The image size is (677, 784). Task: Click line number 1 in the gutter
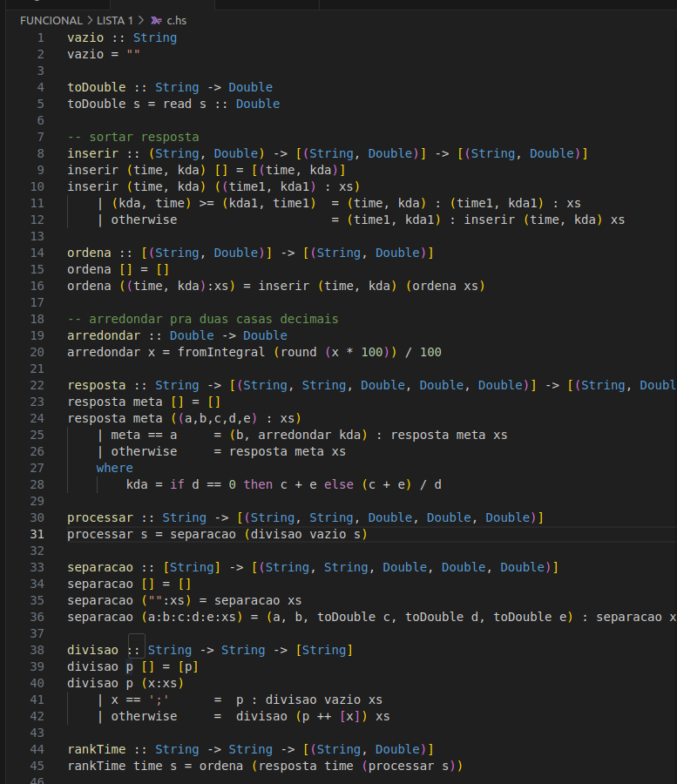(x=40, y=37)
